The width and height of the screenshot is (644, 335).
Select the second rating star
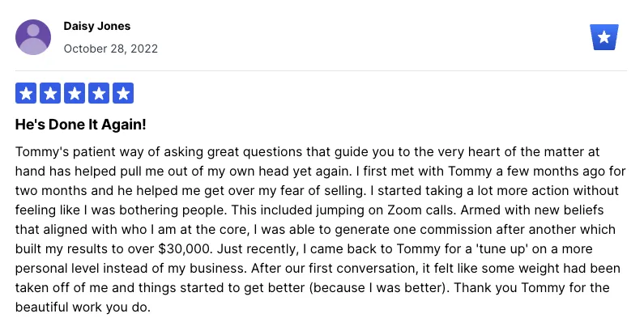pyautogui.click(x=50, y=93)
